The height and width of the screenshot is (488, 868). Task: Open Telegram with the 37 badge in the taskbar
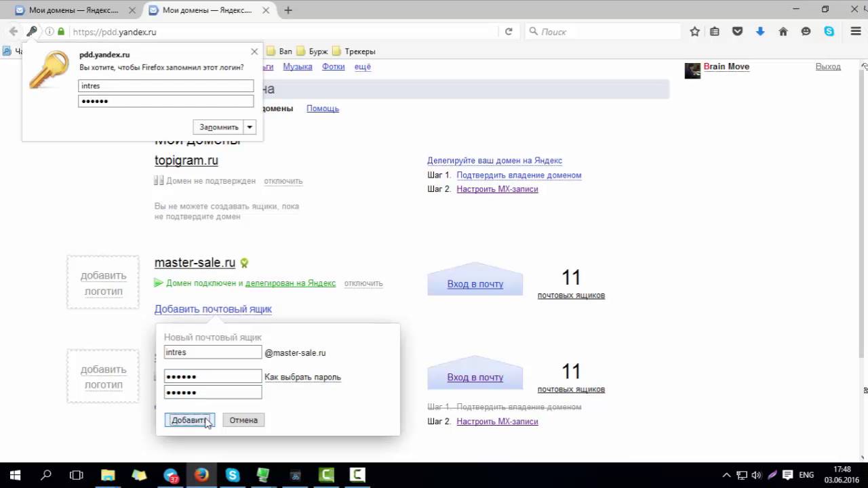[x=171, y=475]
